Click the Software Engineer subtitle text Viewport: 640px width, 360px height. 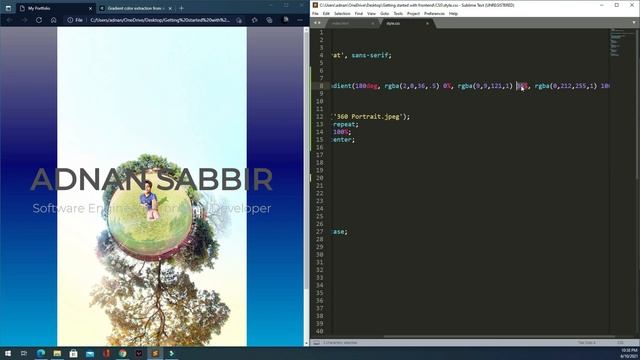[x=151, y=208]
